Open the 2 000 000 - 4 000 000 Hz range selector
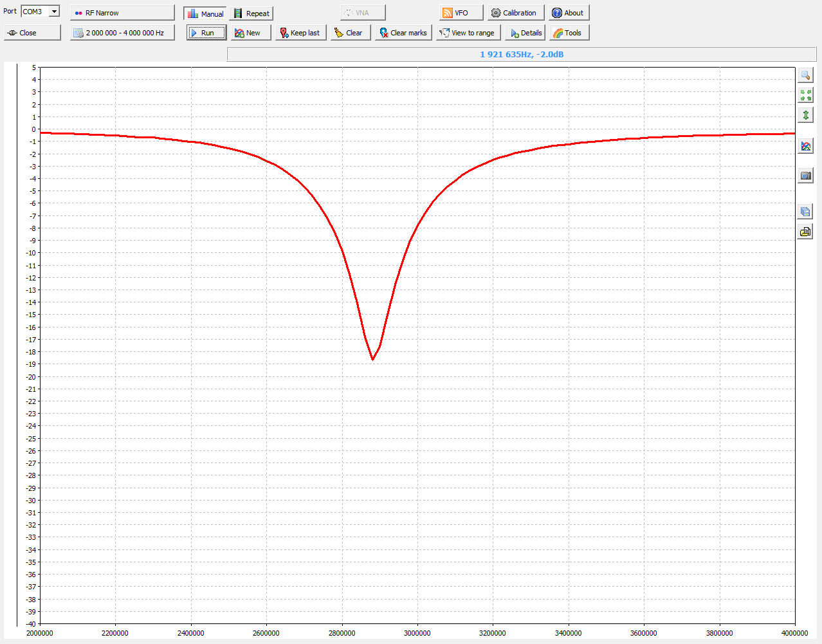 pos(122,33)
